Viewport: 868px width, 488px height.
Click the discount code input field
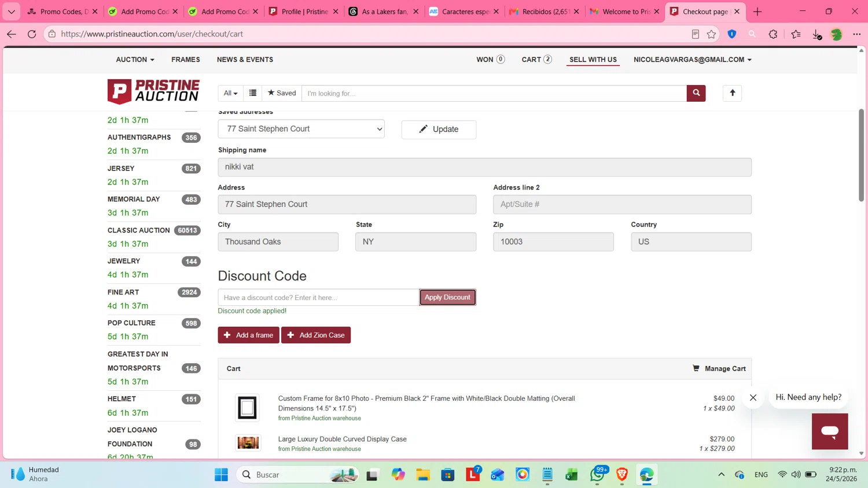click(318, 297)
